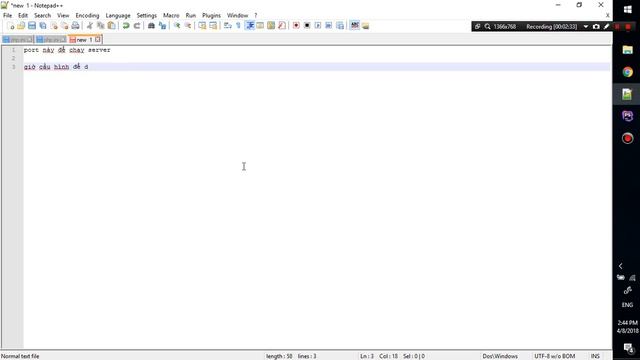This screenshot has height=360, width=640.
Task: Click line number 2 in margin
Action: (x=13, y=58)
